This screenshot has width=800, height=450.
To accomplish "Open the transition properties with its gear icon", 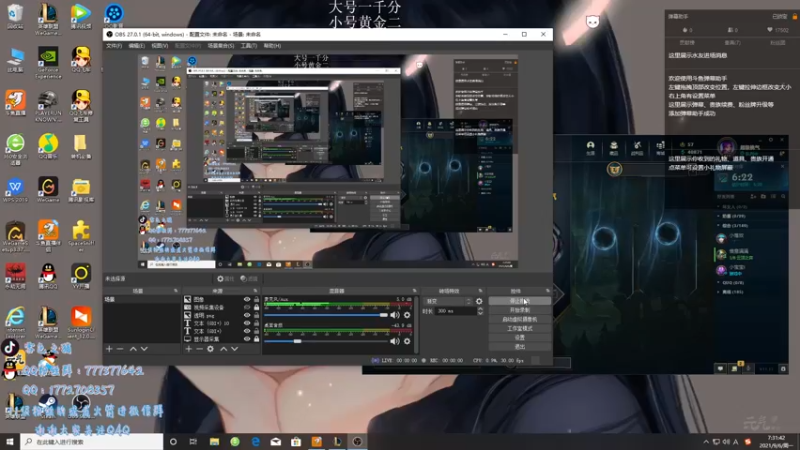I will click(479, 302).
